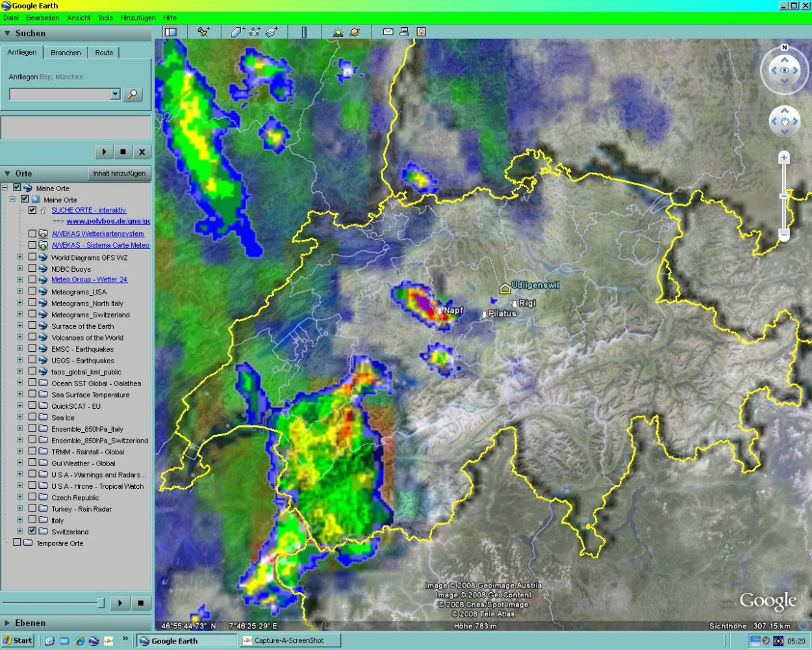Image resolution: width=812 pixels, height=650 pixels.
Task: Open the Ansicht menu
Action: tap(79, 18)
